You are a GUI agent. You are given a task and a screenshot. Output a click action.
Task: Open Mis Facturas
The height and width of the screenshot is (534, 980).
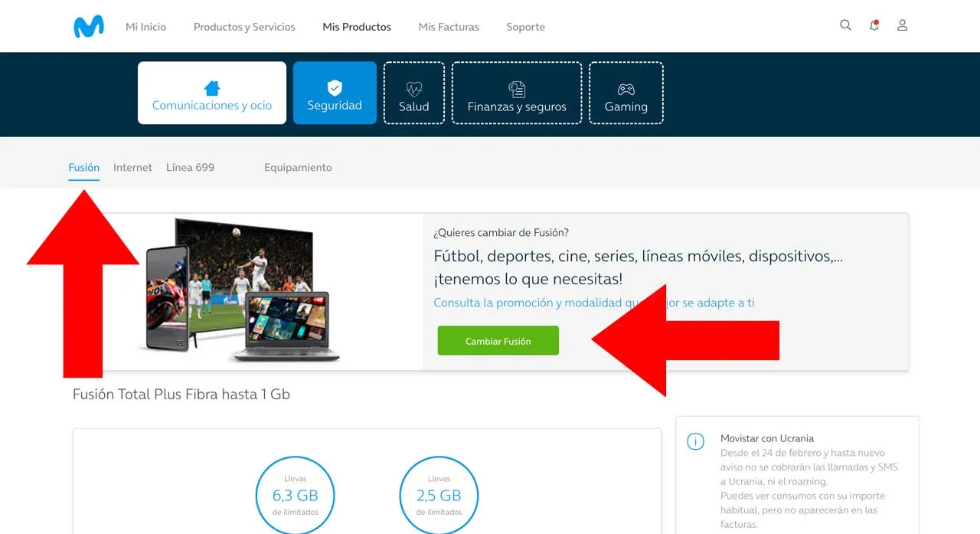click(449, 27)
